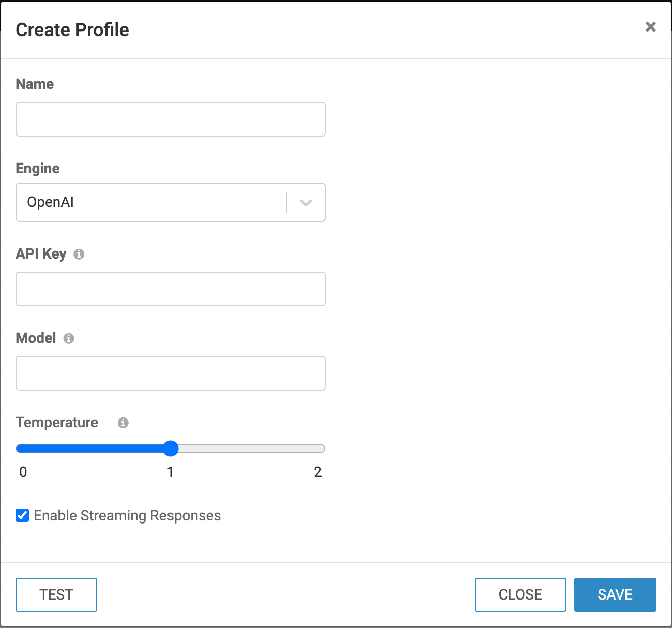Show the Temperature info tooltip icon
Viewport: 672px width, 628px height.
123,423
